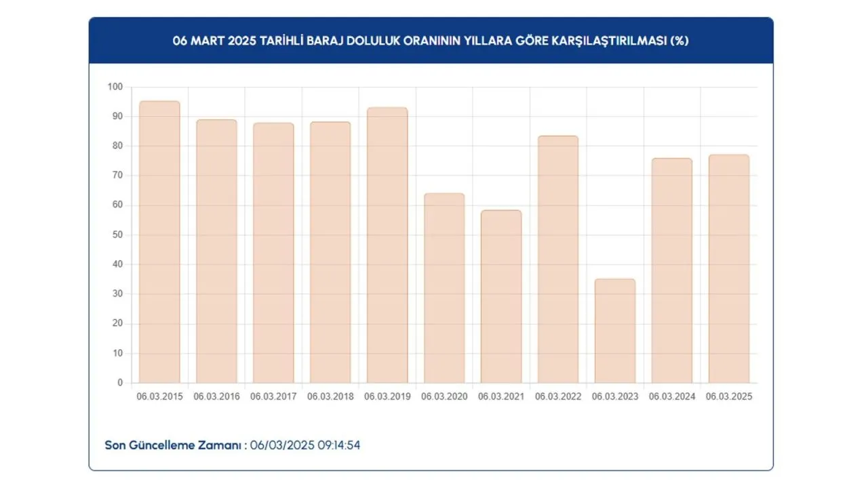Click the 06.03.2023 axis label

[615, 396]
